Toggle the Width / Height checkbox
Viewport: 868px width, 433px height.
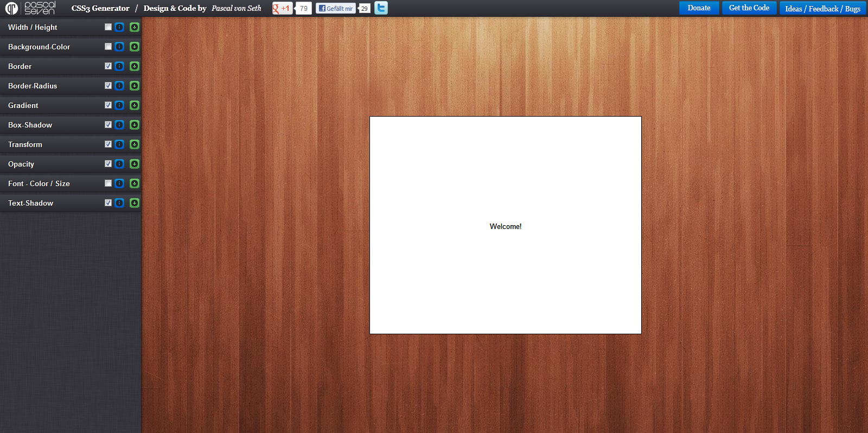click(x=108, y=27)
